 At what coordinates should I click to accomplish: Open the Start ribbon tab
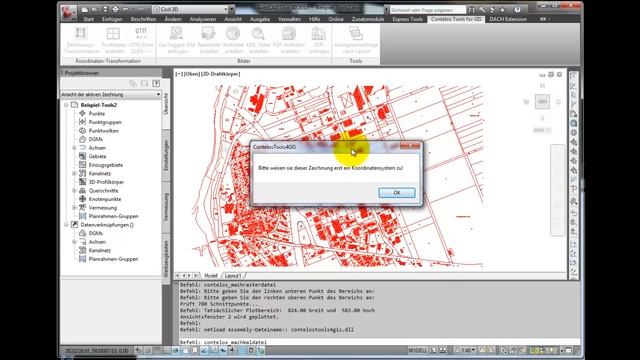88,19
